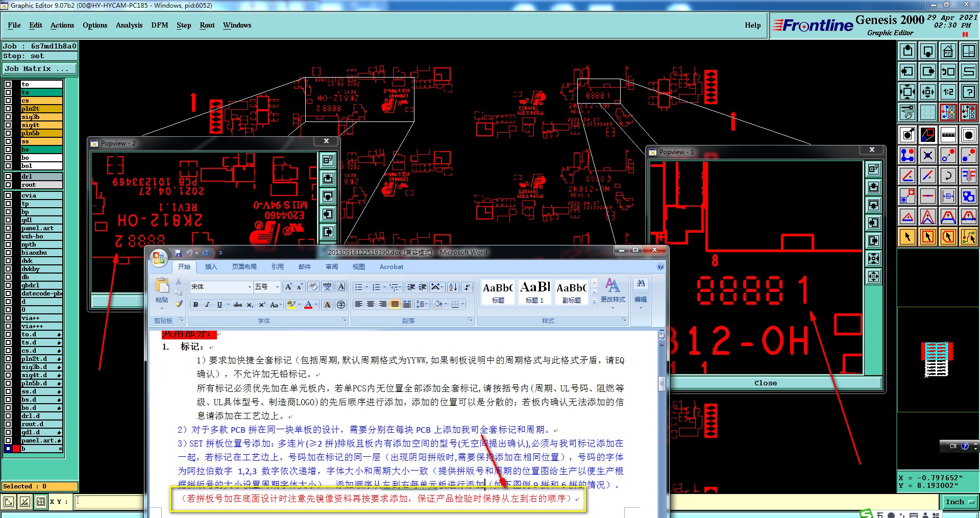Click the Job Matrix ... button
Image resolution: width=980 pixels, height=518 pixels.
point(40,68)
